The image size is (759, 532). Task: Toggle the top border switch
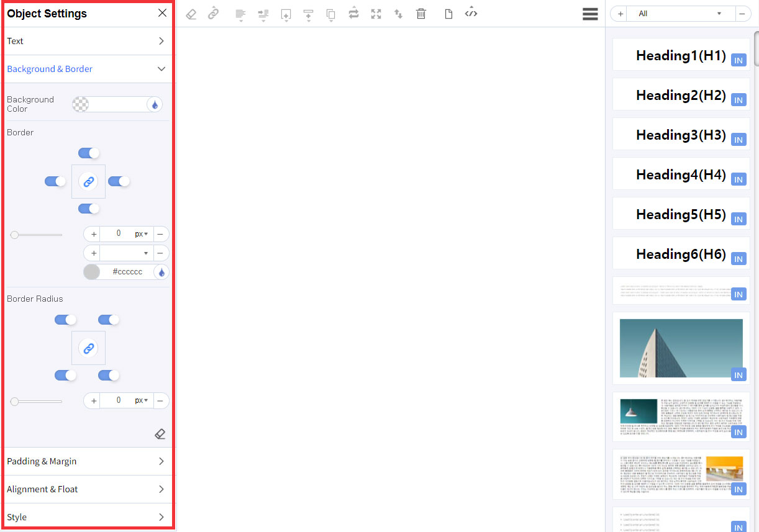[89, 153]
